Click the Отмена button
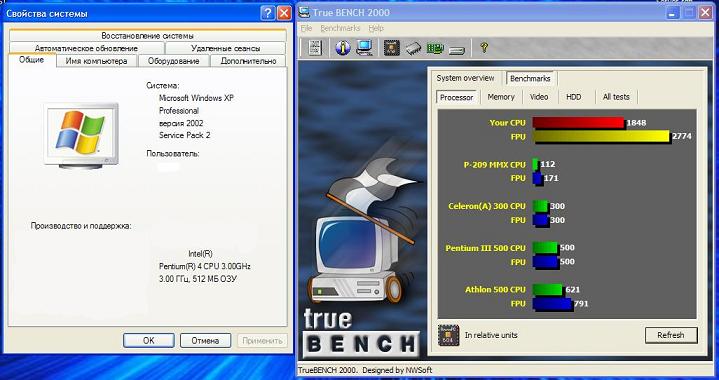719x380 pixels. coord(205,341)
